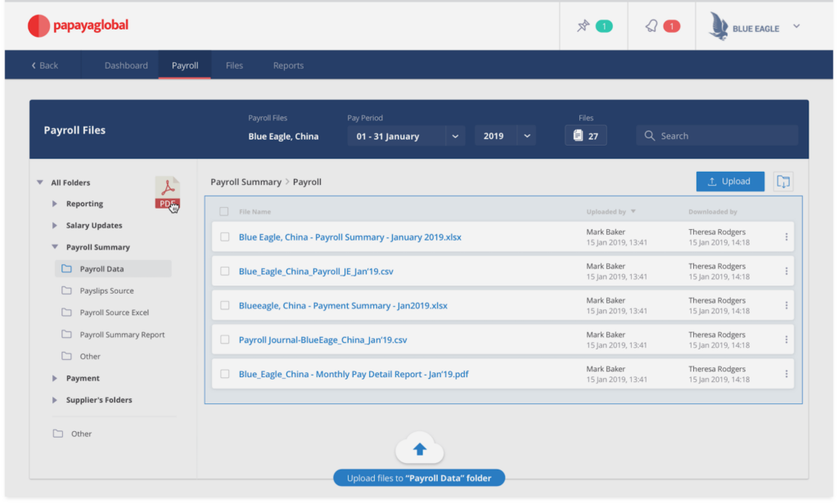Screen dimensions: 838x504
Task: Click the Payroll Data folder icon
Action: pyautogui.click(x=66, y=269)
